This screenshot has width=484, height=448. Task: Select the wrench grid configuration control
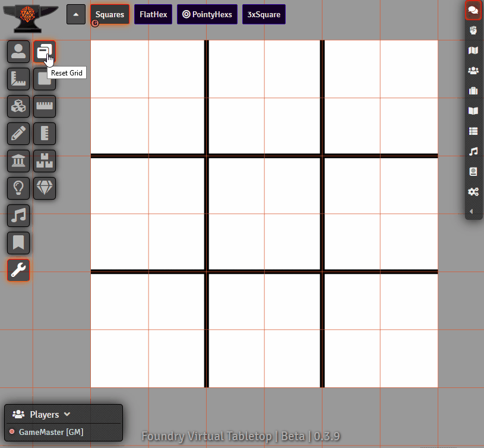pos(18,270)
